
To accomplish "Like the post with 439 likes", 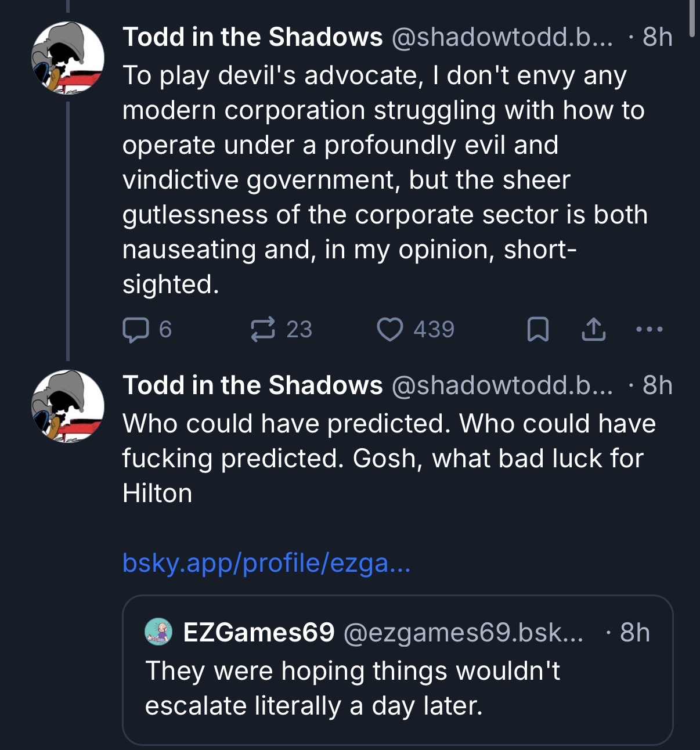I will click(x=390, y=329).
